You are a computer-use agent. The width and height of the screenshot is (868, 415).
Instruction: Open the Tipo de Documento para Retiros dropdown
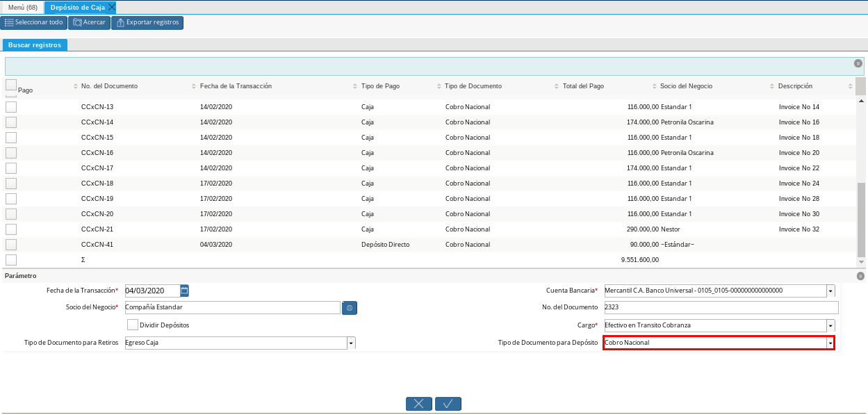(351, 343)
